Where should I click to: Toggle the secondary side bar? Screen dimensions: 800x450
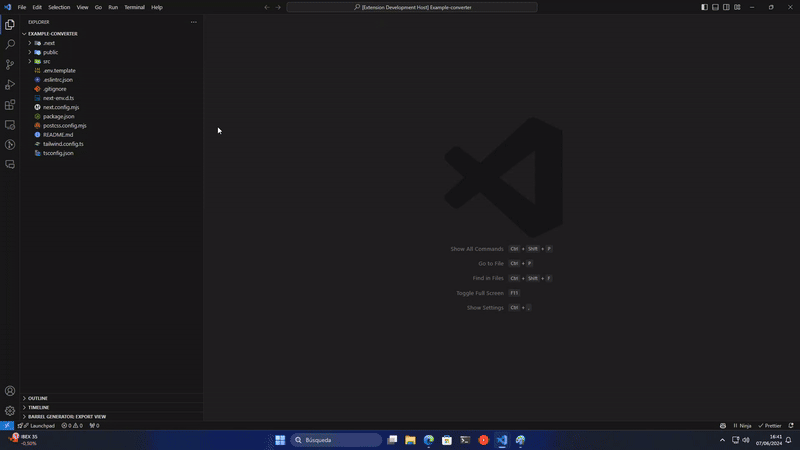click(x=726, y=7)
